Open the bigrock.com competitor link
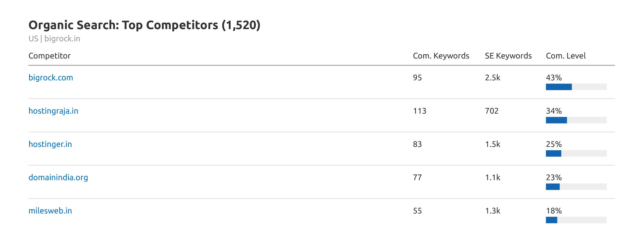This screenshot has height=247, width=644. click(51, 77)
